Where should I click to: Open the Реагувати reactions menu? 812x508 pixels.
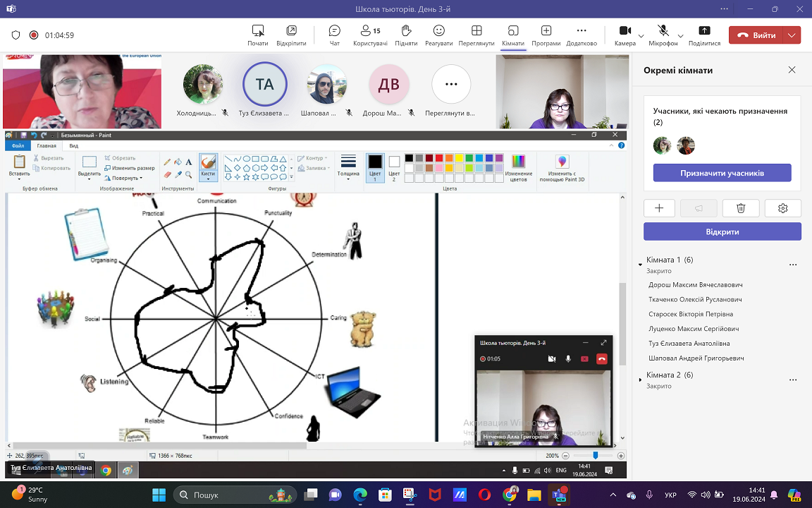point(438,35)
